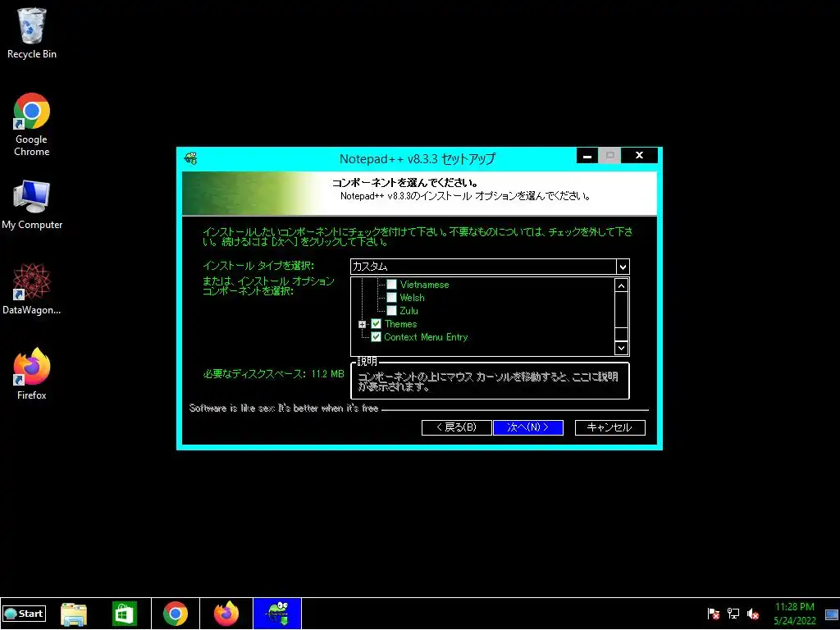Select the Zulu label in component tree
The width and height of the screenshot is (840, 630).
[x=409, y=311]
